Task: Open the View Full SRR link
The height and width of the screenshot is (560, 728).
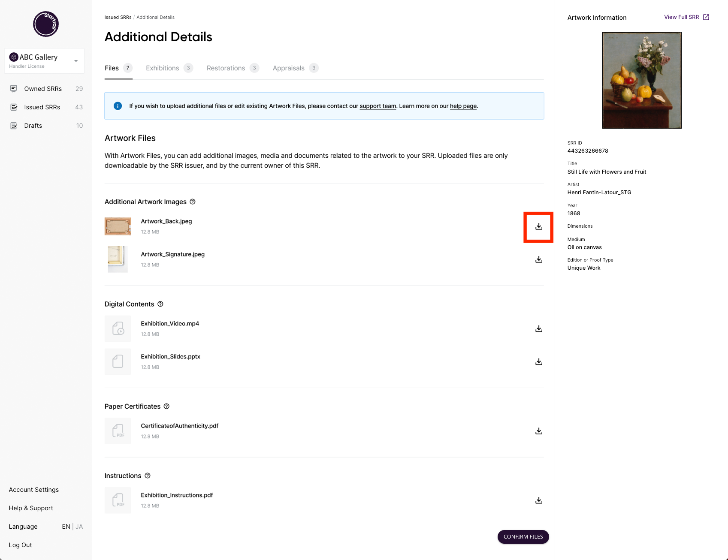Action: (682, 17)
